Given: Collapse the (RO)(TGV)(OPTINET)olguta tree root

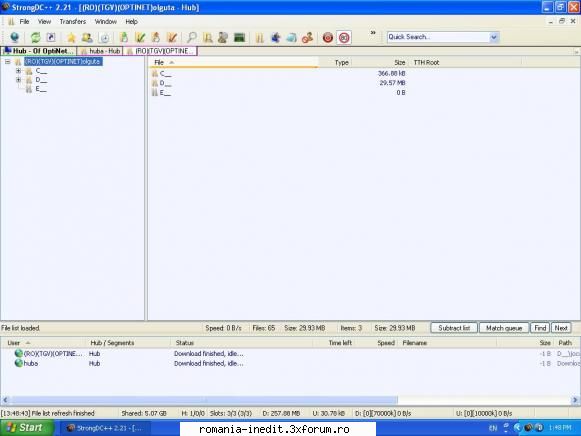Looking at the screenshot, I should [7, 61].
